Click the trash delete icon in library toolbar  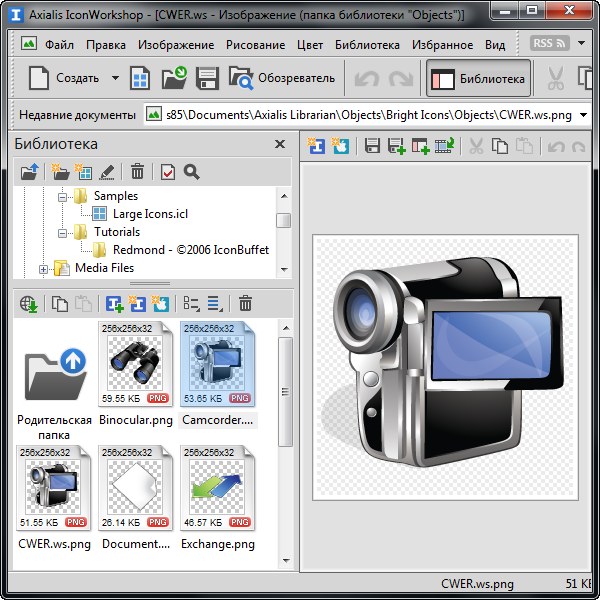[x=137, y=172]
